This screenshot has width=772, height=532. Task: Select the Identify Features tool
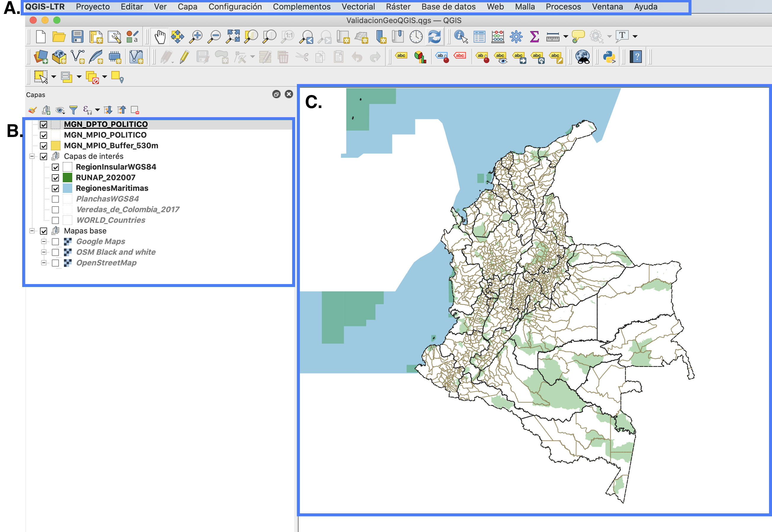pyautogui.click(x=461, y=36)
